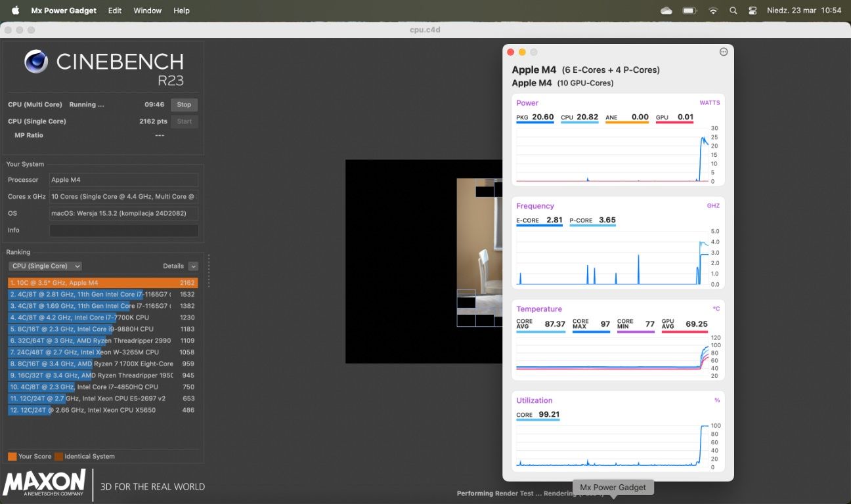Click the Multi Core timer 09:46
The image size is (851, 504).
click(x=154, y=104)
